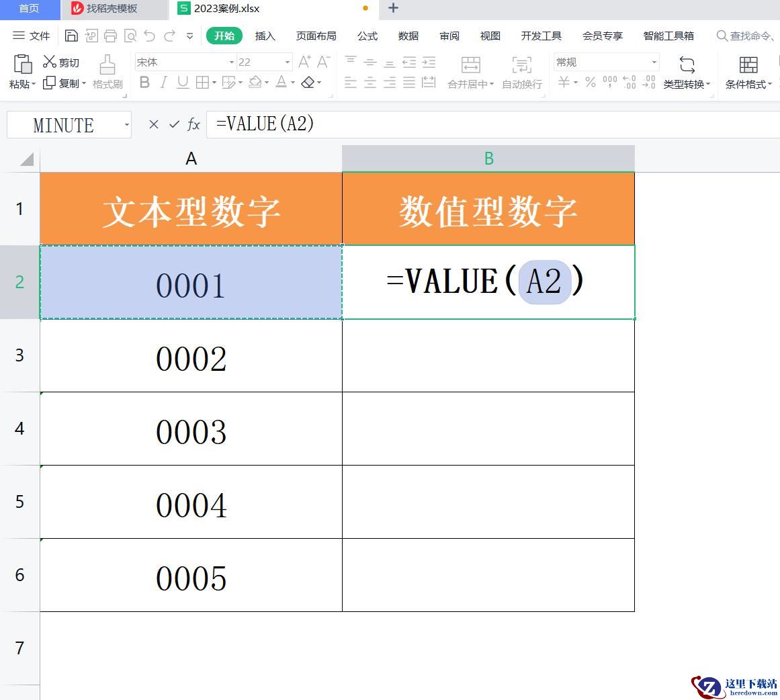The image size is (780, 700).
Task: Select cell containing 0003
Action: [x=191, y=429]
